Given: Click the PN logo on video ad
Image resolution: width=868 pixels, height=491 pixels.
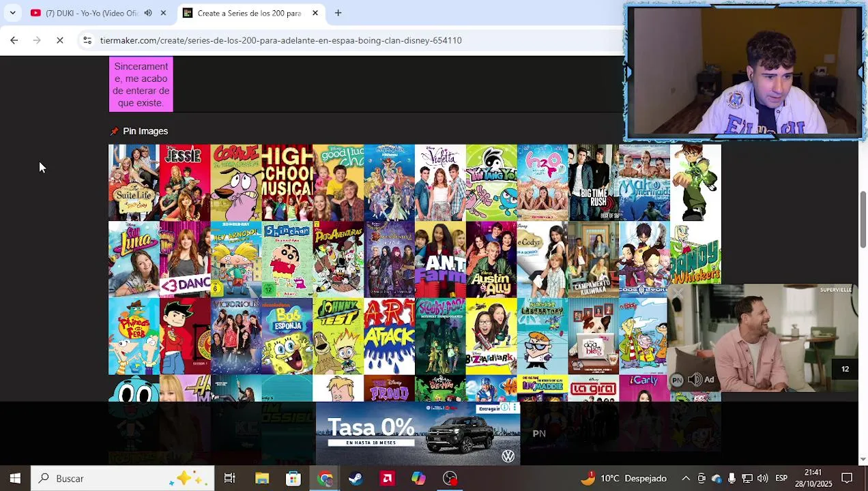Looking at the screenshot, I should coord(677,381).
